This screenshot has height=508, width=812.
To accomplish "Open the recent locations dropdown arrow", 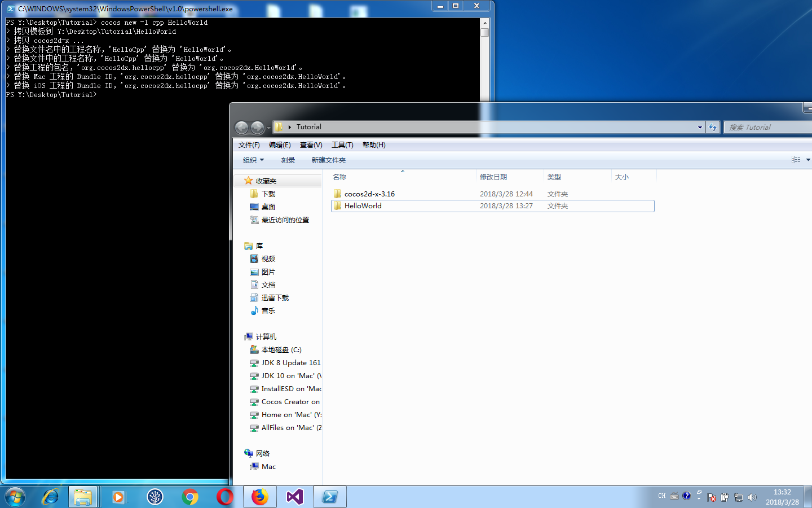I will tap(268, 128).
